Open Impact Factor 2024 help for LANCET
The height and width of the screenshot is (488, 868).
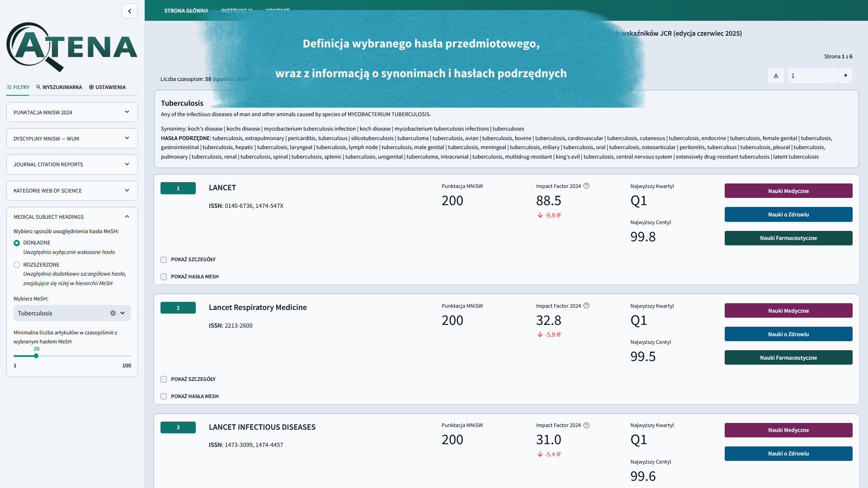[586, 186]
